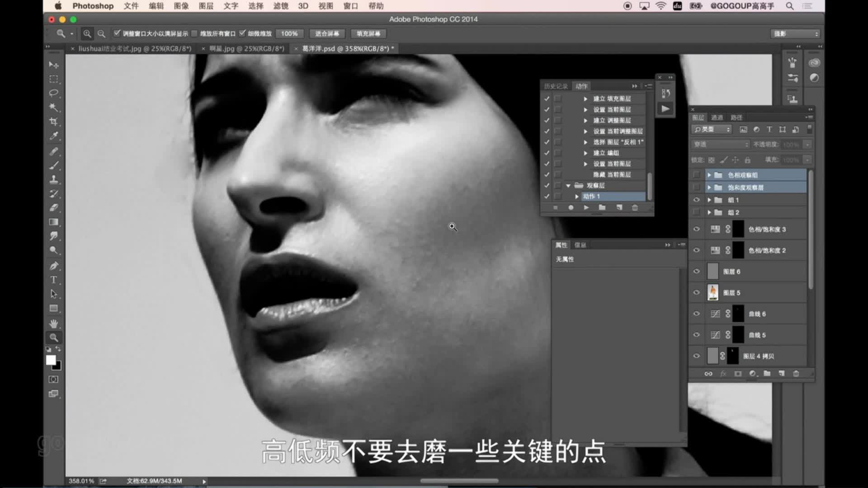Change the screen mode icon
The image size is (868, 488).
(x=54, y=394)
